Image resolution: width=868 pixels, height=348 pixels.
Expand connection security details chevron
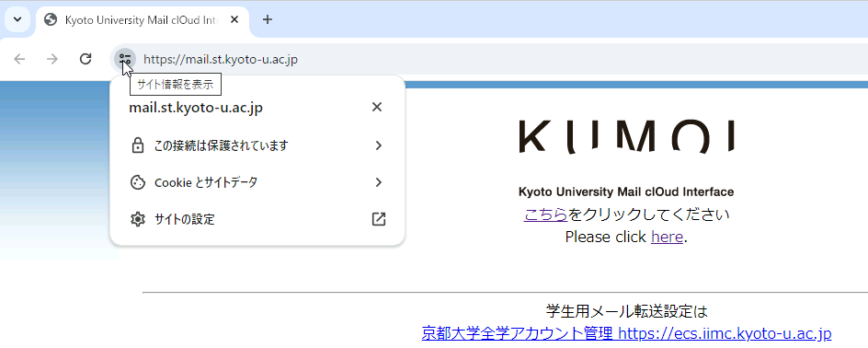tap(379, 145)
